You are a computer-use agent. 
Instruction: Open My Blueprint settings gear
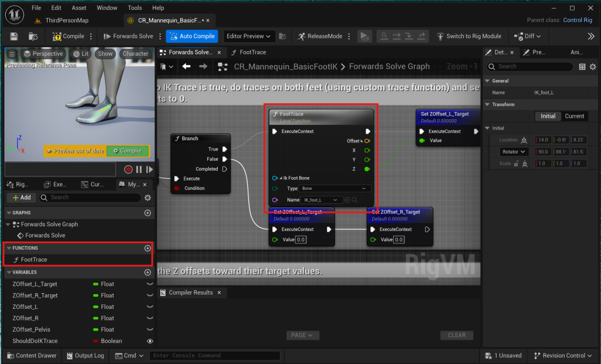click(x=147, y=198)
